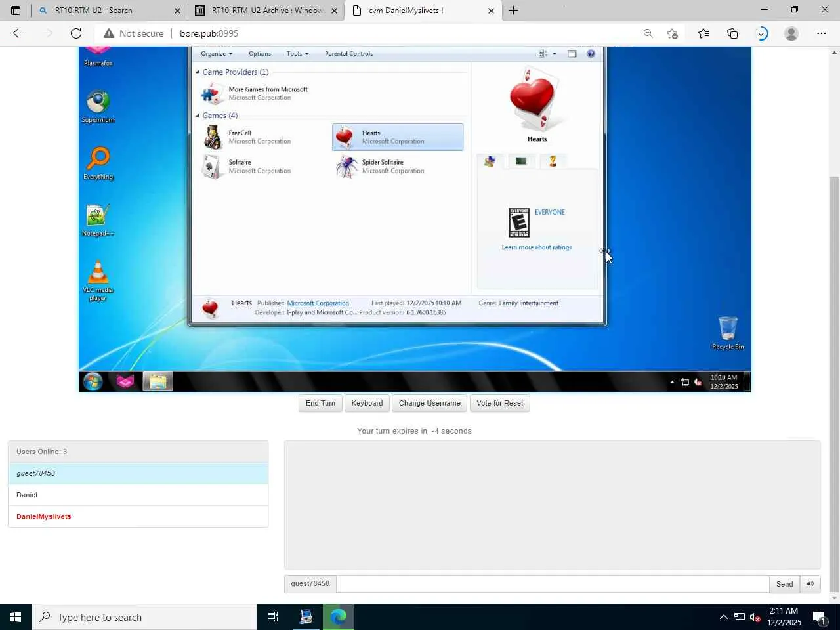840x630 pixels.
Task: Click Change Username button
Action: click(x=430, y=403)
